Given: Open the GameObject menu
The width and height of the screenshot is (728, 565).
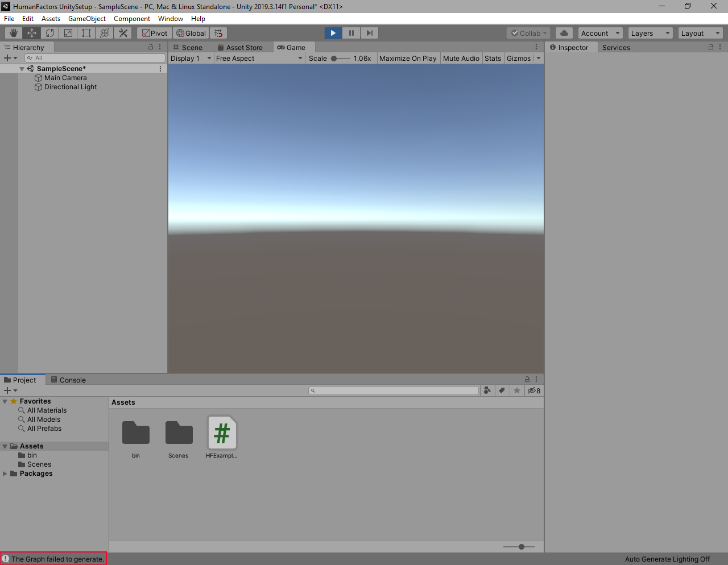Looking at the screenshot, I should pyautogui.click(x=87, y=19).
